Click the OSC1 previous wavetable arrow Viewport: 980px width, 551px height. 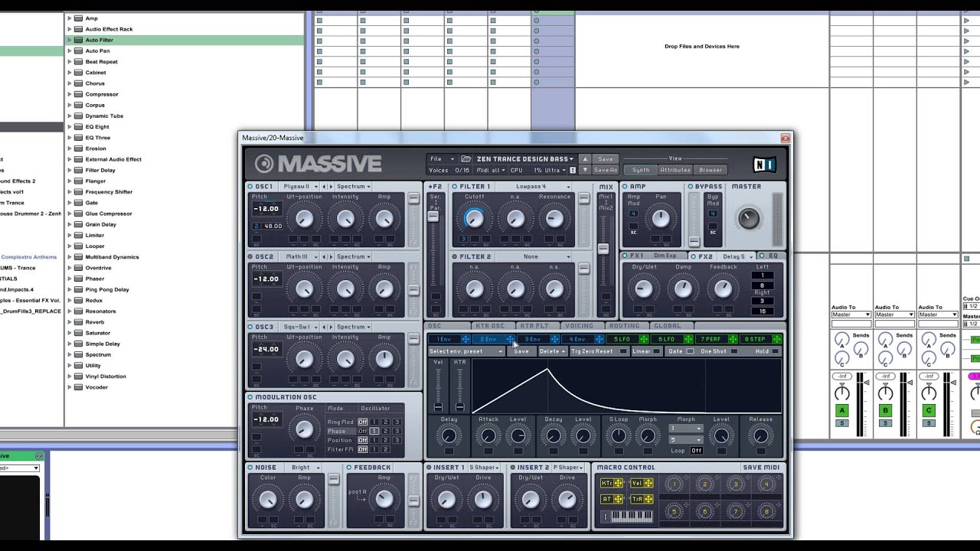coord(324,186)
